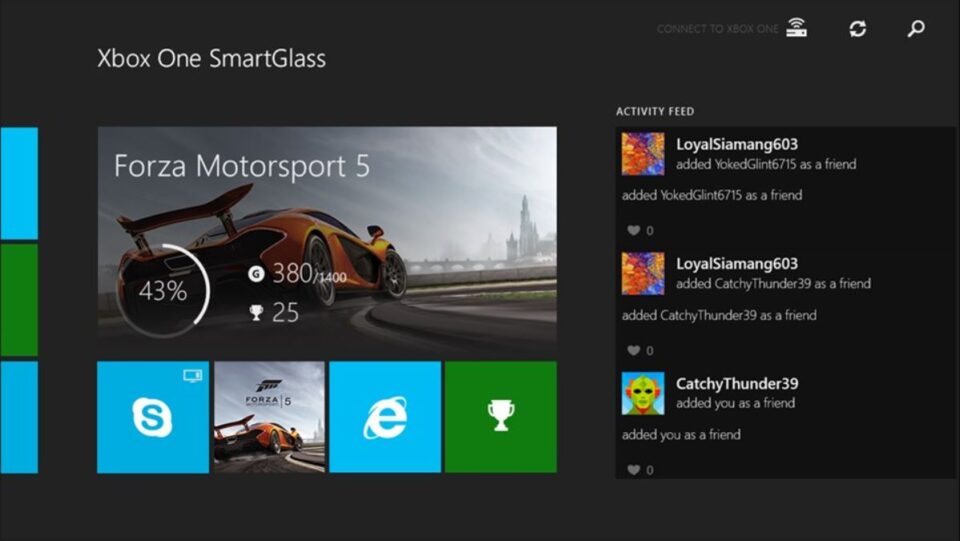Click the gamerscore G icon beside 380
The width and height of the screenshot is (960, 541).
[256, 274]
